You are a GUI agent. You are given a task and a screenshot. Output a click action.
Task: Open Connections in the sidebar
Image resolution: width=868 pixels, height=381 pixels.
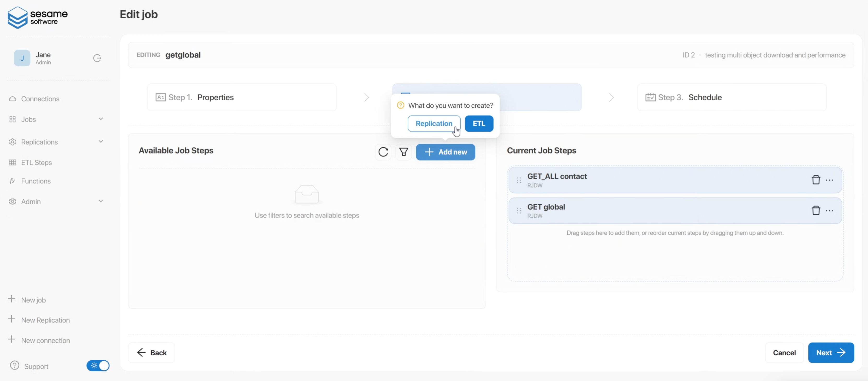point(40,99)
